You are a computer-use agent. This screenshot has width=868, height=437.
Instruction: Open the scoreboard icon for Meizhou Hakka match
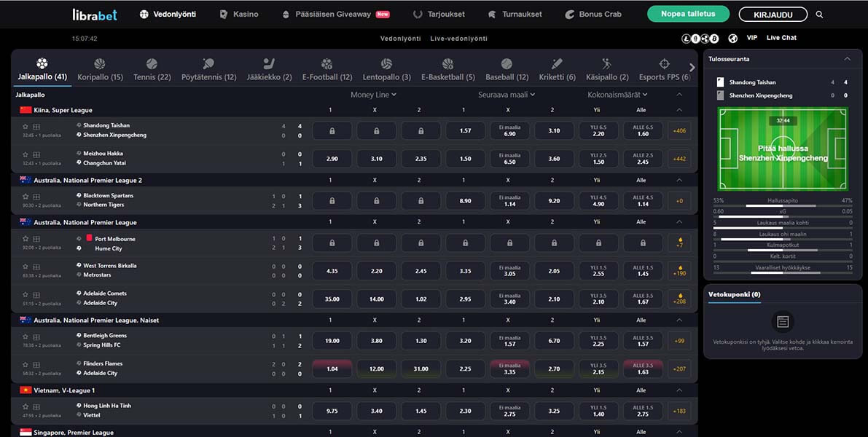[36, 154]
